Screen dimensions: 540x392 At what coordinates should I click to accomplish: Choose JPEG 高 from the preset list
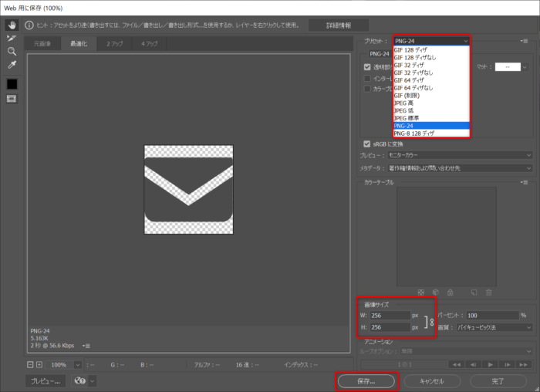[x=406, y=103]
